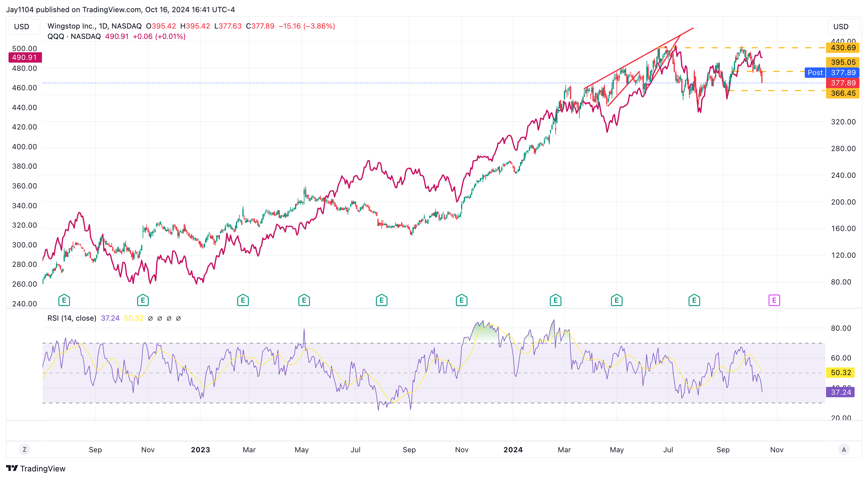Click the 430.69 orange price label
Image resolution: width=868 pixels, height=479 pixels.
coord(843,47)
